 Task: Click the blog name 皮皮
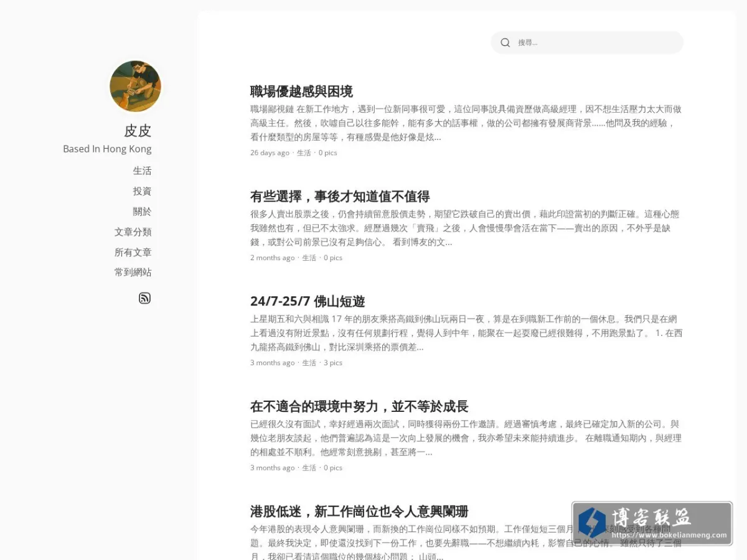[x=138, y=131]
